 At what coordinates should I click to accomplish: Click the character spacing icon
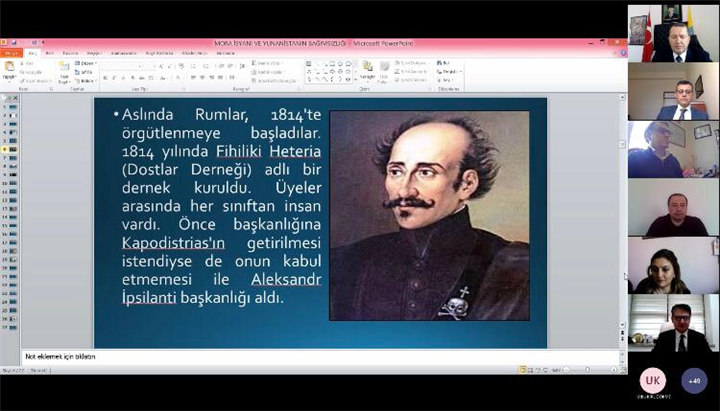point(150,78)
